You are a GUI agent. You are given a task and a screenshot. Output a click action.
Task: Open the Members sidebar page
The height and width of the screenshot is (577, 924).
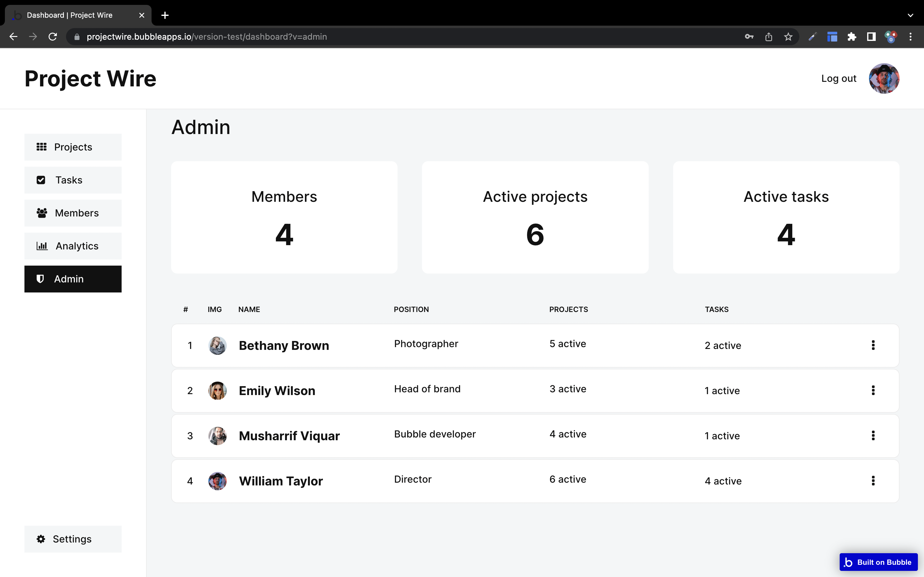point(73,213)
